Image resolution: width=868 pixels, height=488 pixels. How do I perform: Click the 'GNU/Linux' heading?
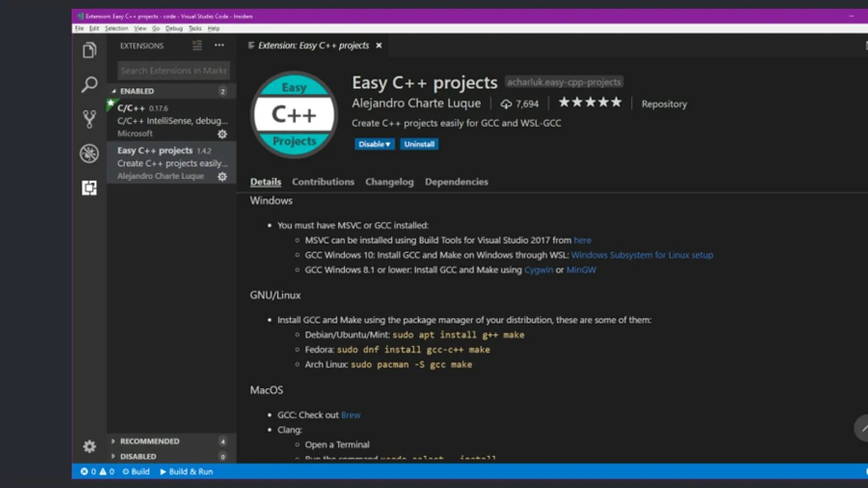(x=275, y=296)
